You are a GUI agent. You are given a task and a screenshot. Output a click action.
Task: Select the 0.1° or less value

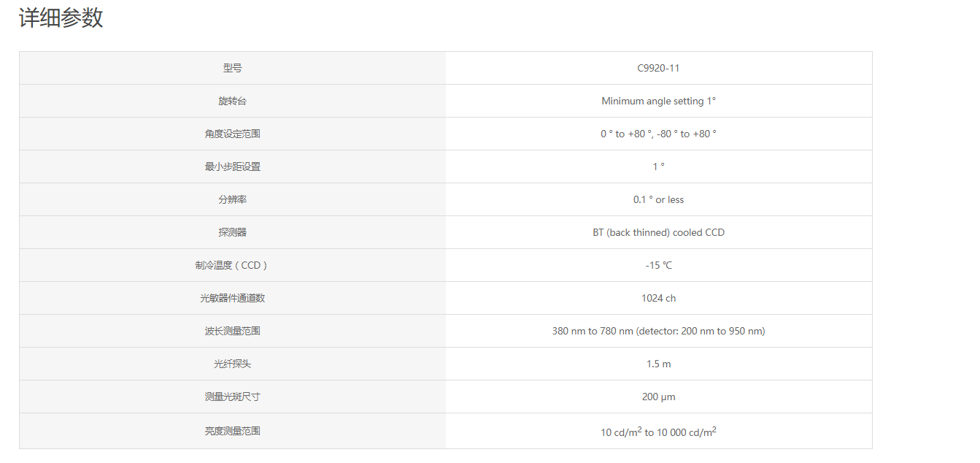658,199
